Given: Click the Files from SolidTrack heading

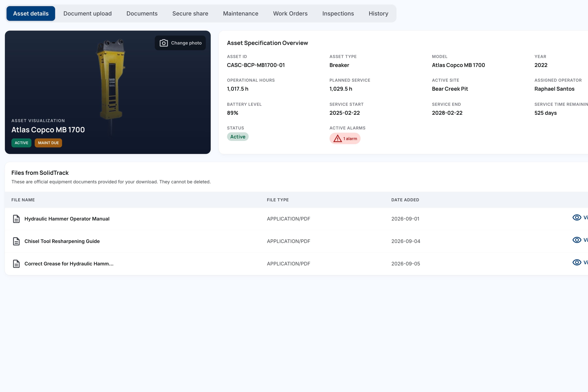Looking at the screenshot, I should pos(40,173).
